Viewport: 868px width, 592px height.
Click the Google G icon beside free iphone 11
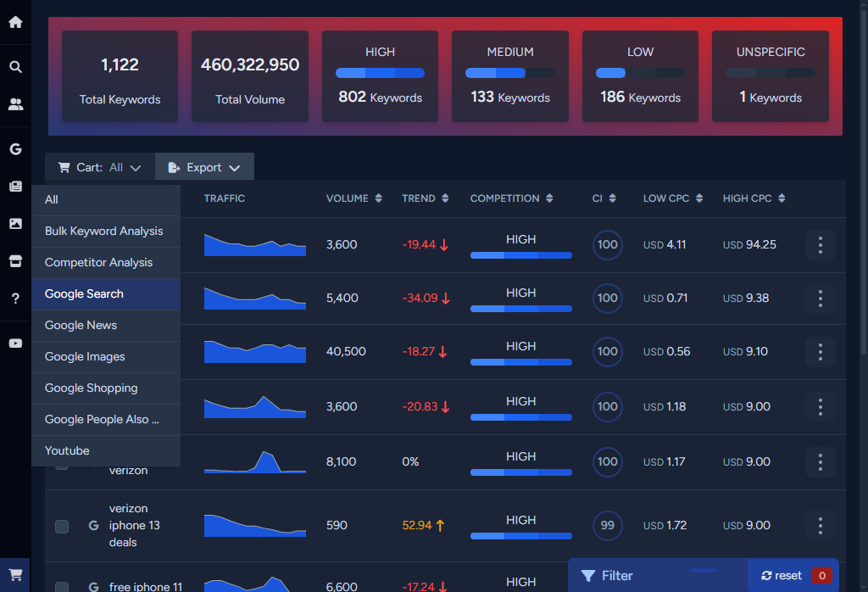(x=93, y=586)
